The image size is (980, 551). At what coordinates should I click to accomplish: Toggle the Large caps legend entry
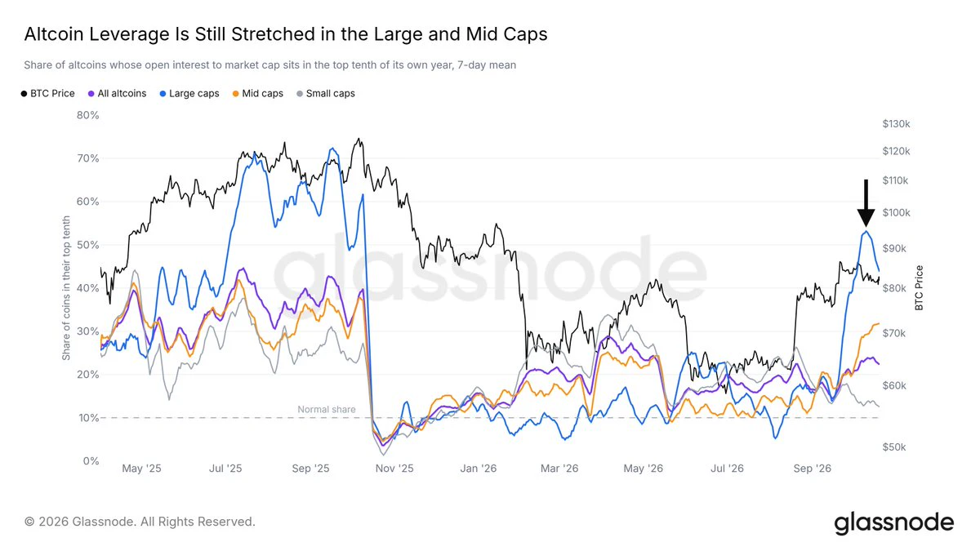tap(189, 93)
